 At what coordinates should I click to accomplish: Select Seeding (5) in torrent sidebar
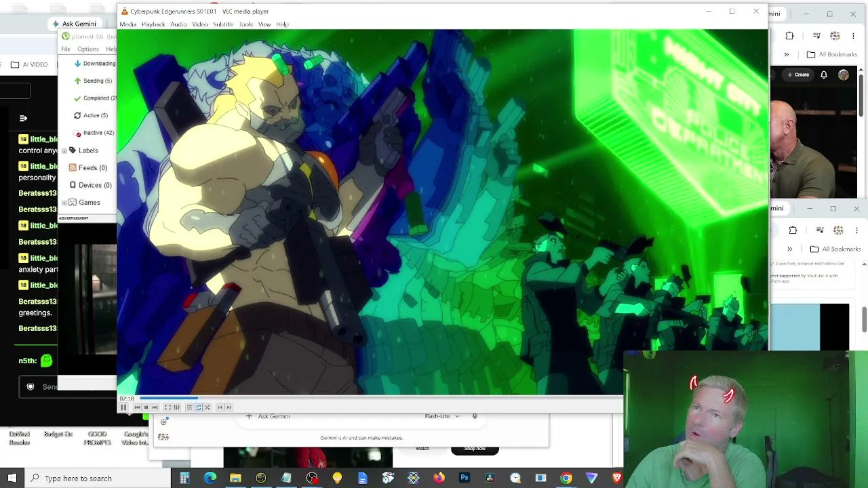(93, 81)
